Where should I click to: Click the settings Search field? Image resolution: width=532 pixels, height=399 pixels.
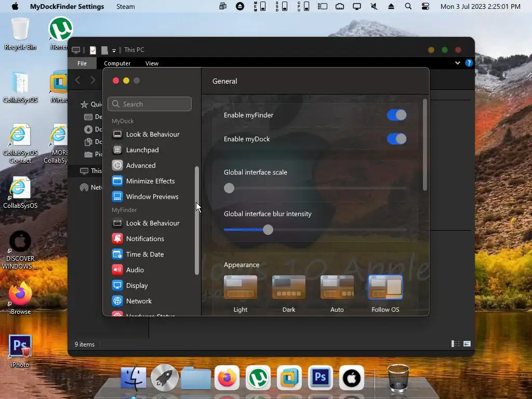point(150,104)
